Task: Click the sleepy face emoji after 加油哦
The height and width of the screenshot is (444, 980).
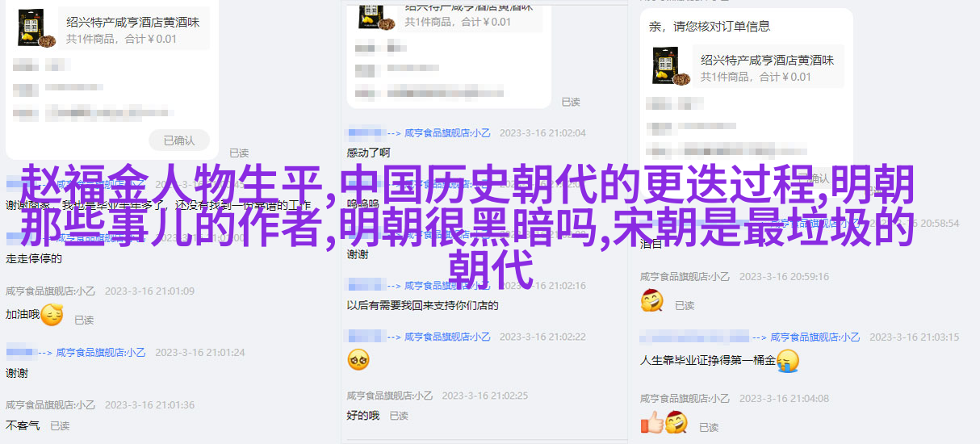Action: click(52, 315)
